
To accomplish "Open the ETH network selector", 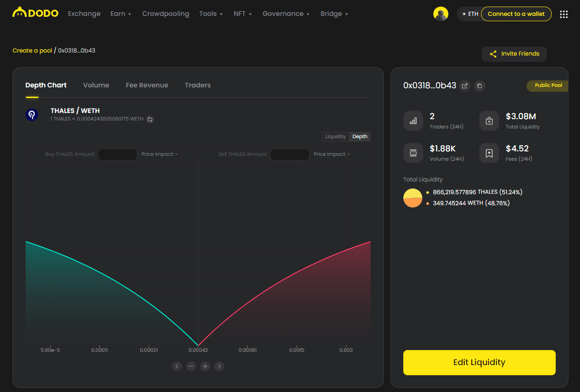I will coord(470,14).
